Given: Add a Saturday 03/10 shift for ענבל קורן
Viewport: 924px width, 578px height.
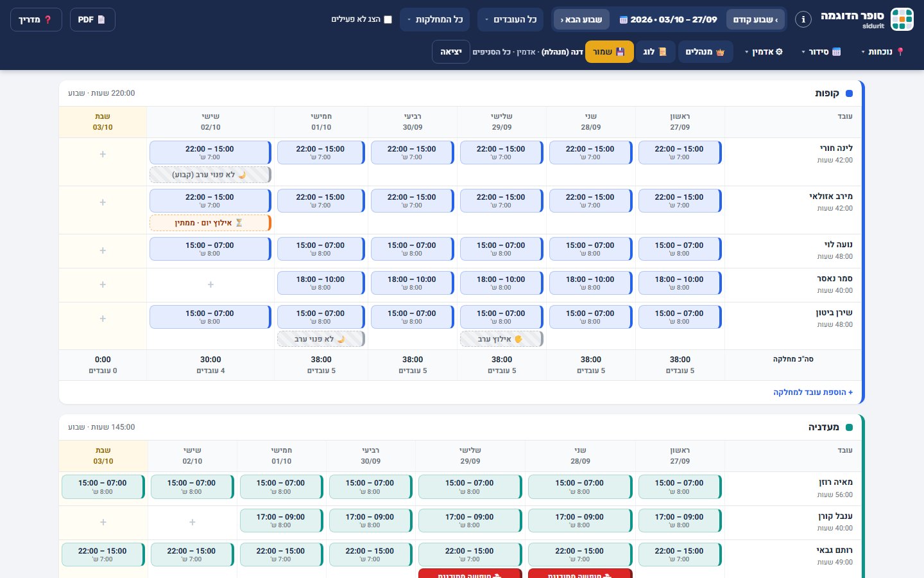Looking at the screenshot, I should [103, 522].
